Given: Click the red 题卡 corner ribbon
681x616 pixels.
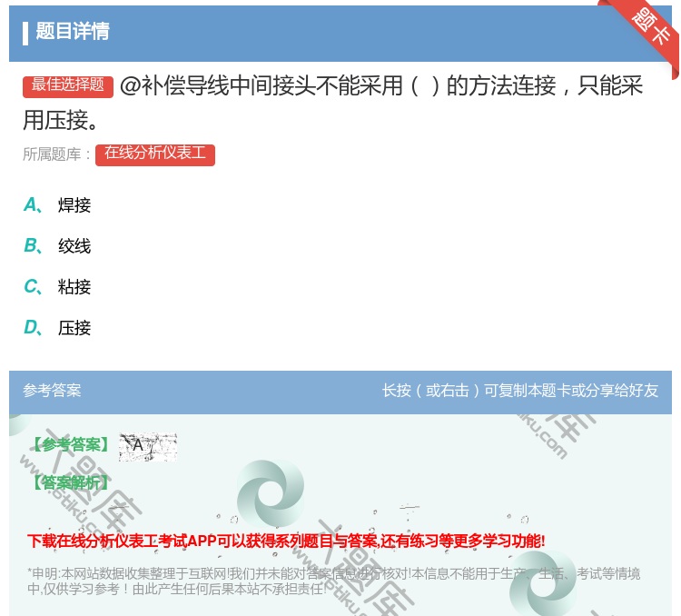Looking at the screenshot, I should (x=645, y=33).
